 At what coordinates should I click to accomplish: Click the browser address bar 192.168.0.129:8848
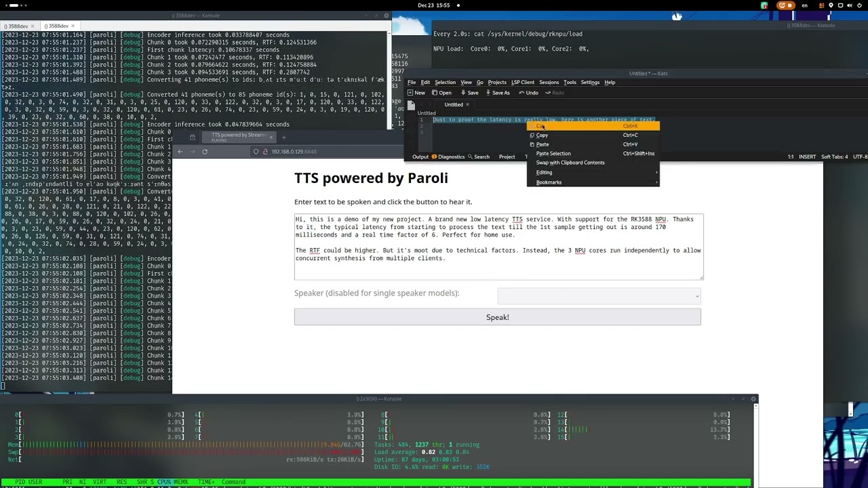[x=329, y=152]
